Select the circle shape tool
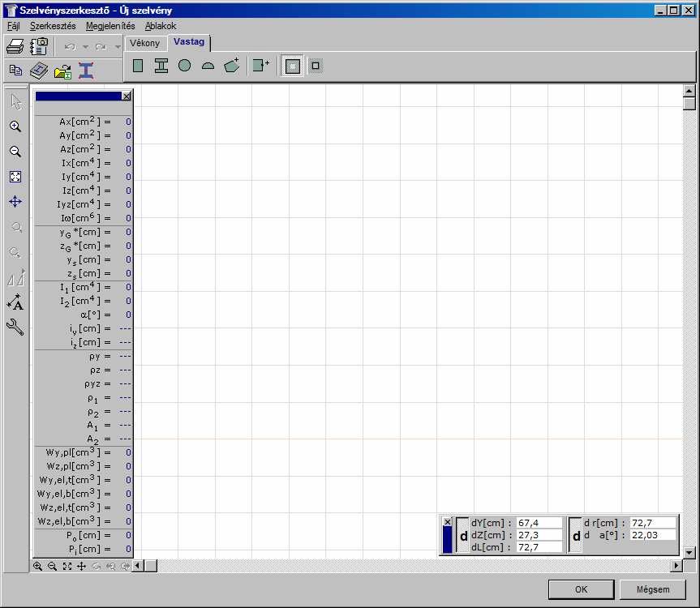Image resolution: width=700 pixels, height=608 pixels. click(184, 66)
